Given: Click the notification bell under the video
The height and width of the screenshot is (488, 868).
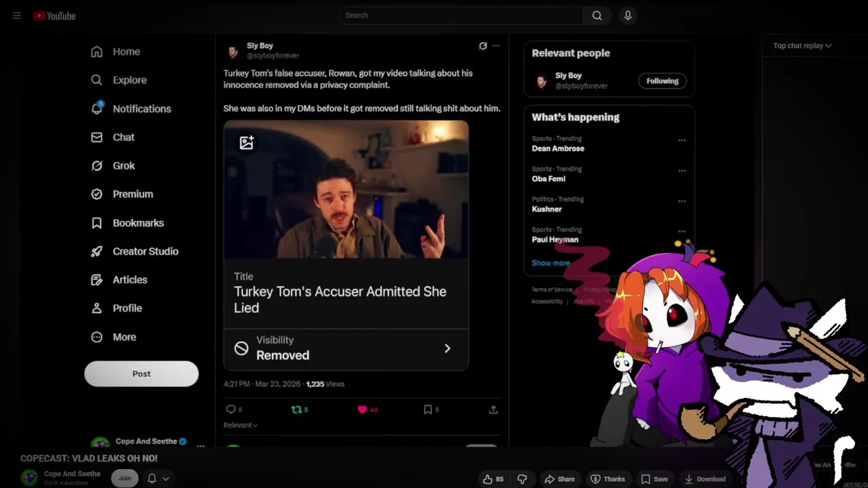Looking at the screenshot, I should pos(152,479).
